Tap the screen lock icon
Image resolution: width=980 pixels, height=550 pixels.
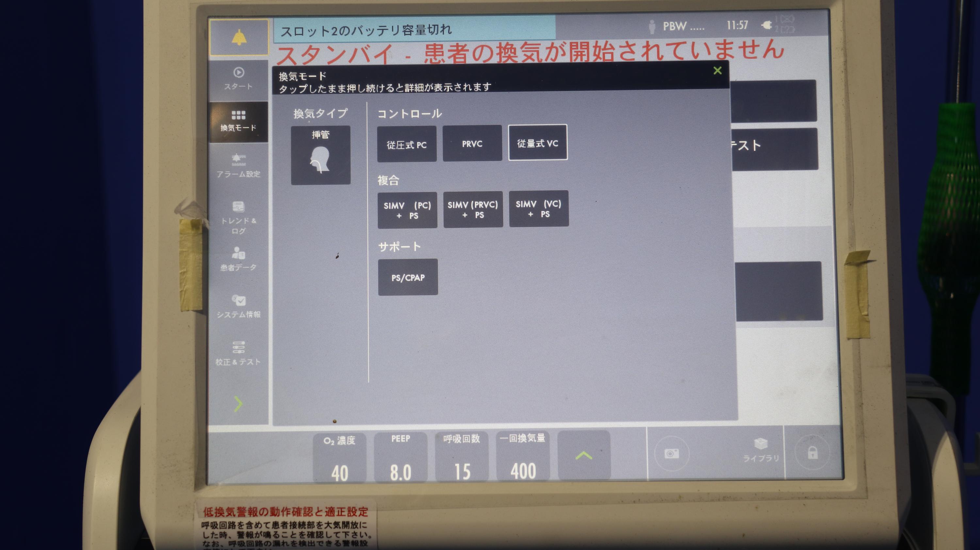tap(813, 453)
